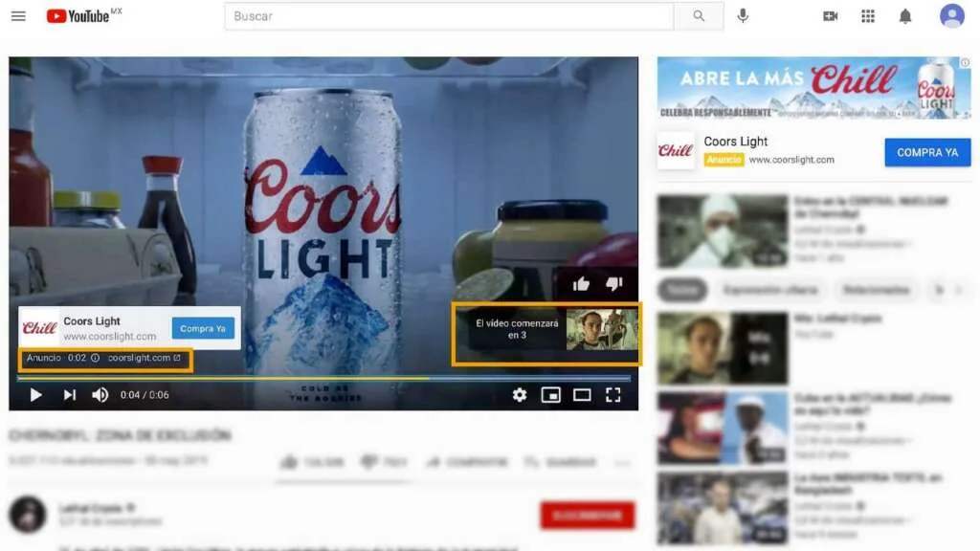Toggle theater mode in the player
980x551 pixels.
(x=582, y=395)
